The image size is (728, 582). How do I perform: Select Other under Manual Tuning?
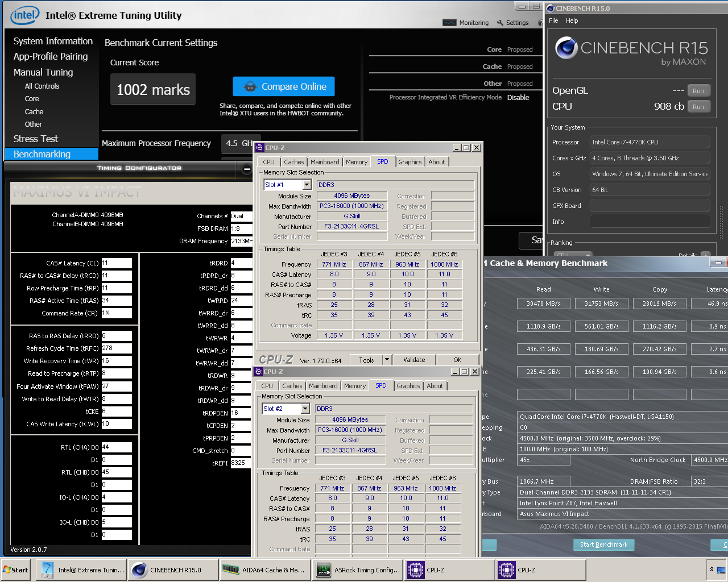coord(34,124)
